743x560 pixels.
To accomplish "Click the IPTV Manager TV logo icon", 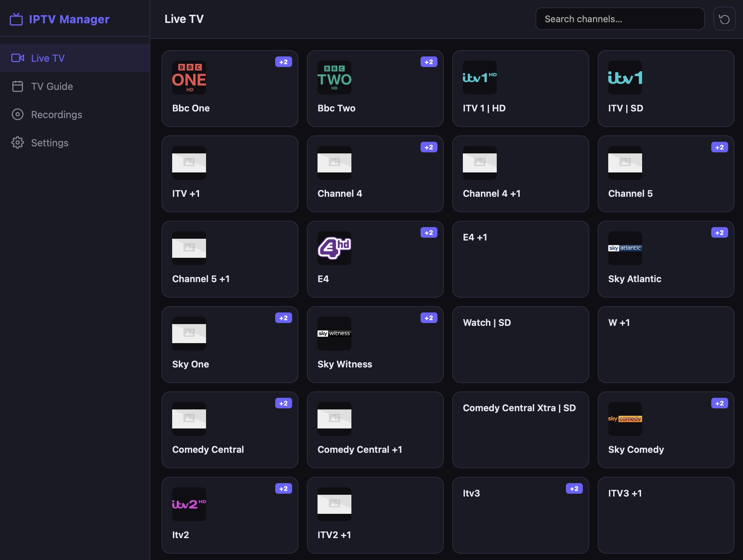I will point(16,19).
